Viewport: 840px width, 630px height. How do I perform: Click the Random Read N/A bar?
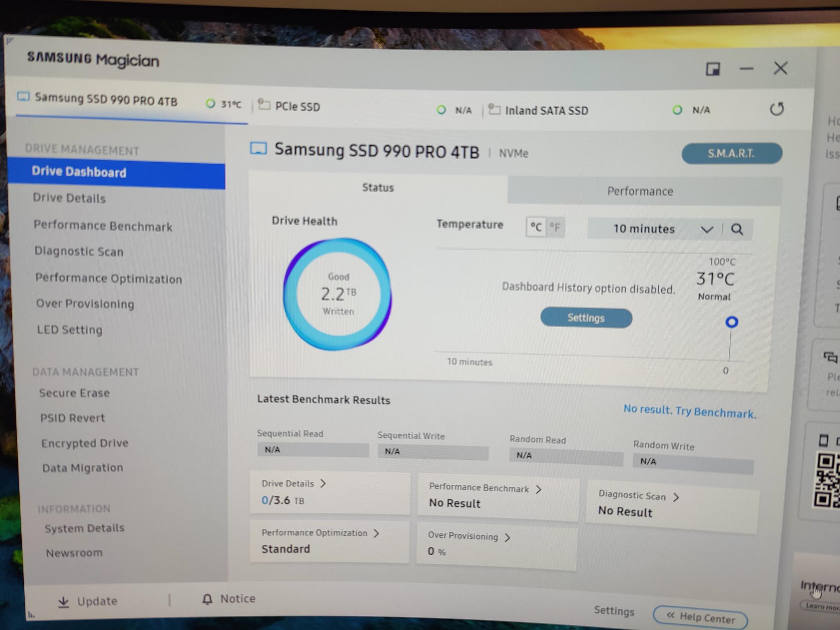tap(566, 457)
